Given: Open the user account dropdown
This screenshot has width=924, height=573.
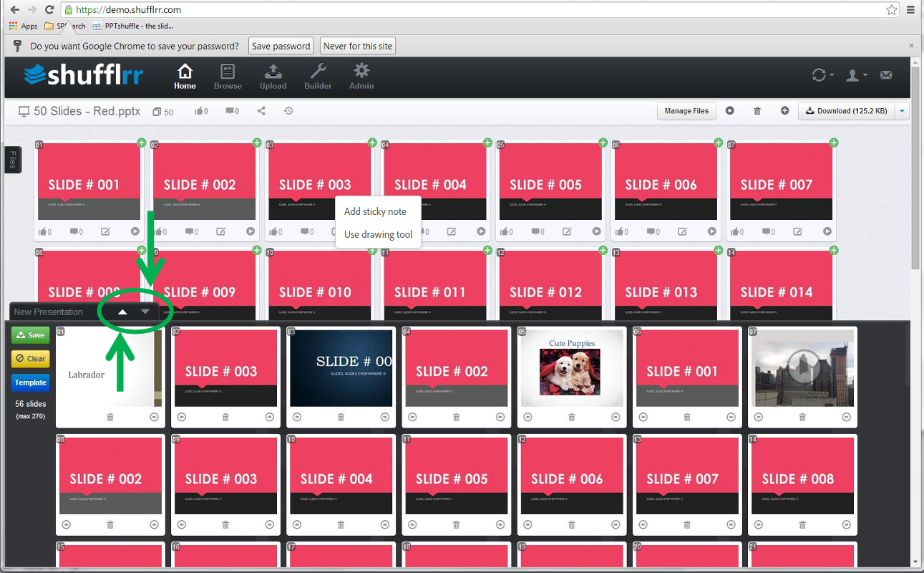Looking at the screenshot, I should 856,74.
